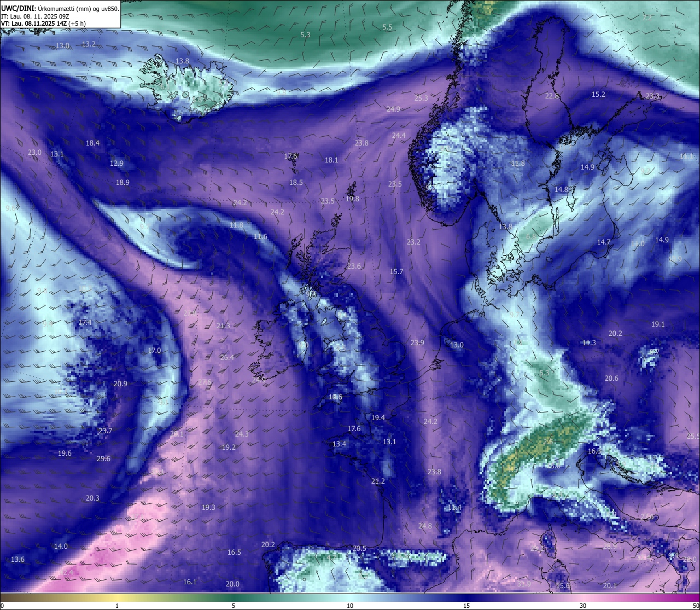Click the '22.8' value over northern Sweden
The height and width of the screenshot is (610, 700).
[552, 96]
